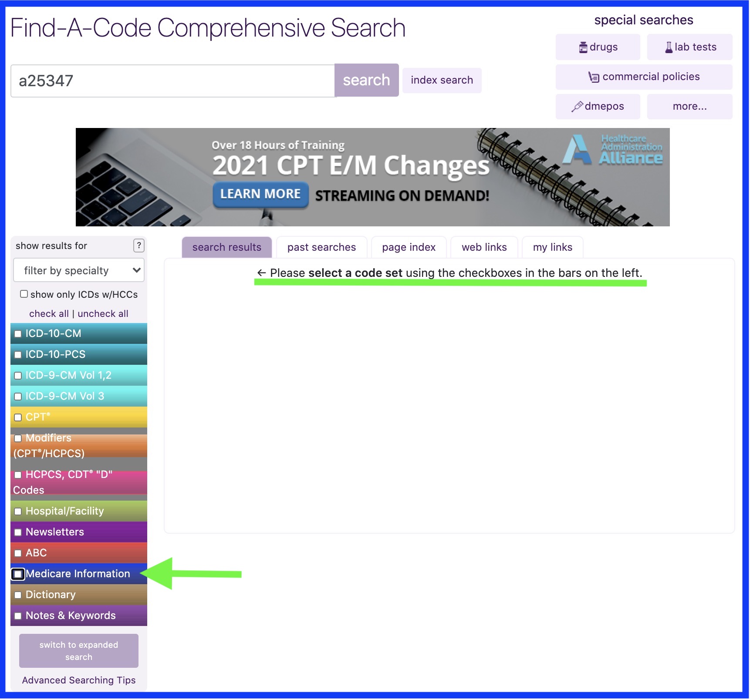Screen dimensions: 750x700
Task: Open the Advanced Searching Tips link
Action: tap(79, 680)
